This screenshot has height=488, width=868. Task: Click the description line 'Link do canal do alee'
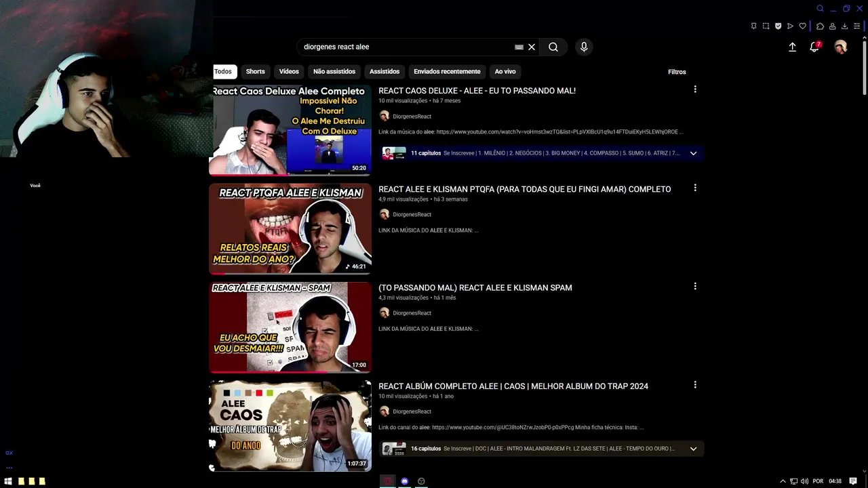click(511, 428)
